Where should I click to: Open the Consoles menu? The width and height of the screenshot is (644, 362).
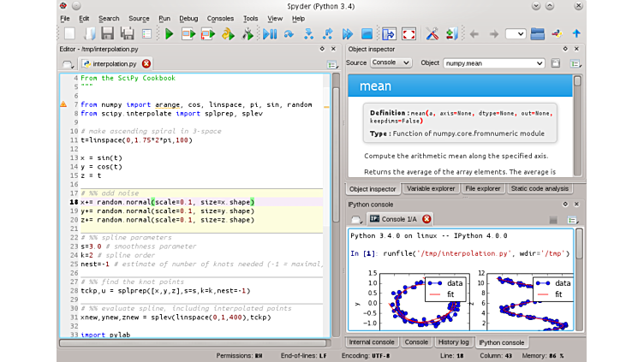(220, 18)
